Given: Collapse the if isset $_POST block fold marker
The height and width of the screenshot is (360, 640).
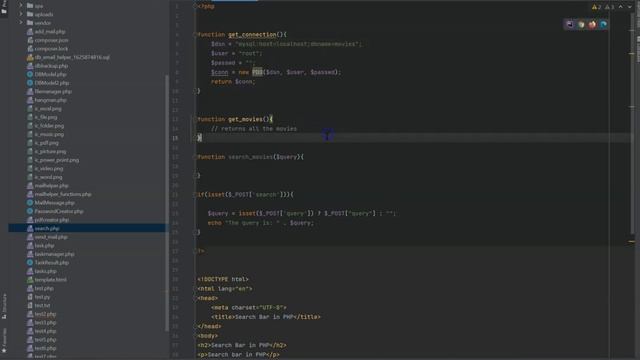Looking at the screenshot, I should [x=195, y=195].
